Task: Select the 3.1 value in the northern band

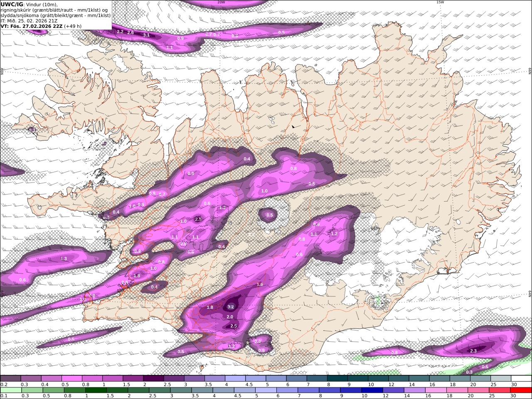Action: click(x=146, y=35)
